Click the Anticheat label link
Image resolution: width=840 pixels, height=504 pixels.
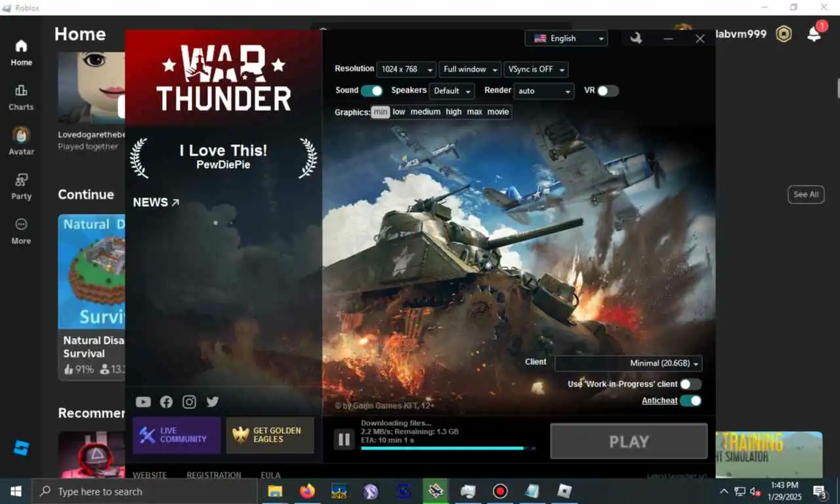[660, 400]
